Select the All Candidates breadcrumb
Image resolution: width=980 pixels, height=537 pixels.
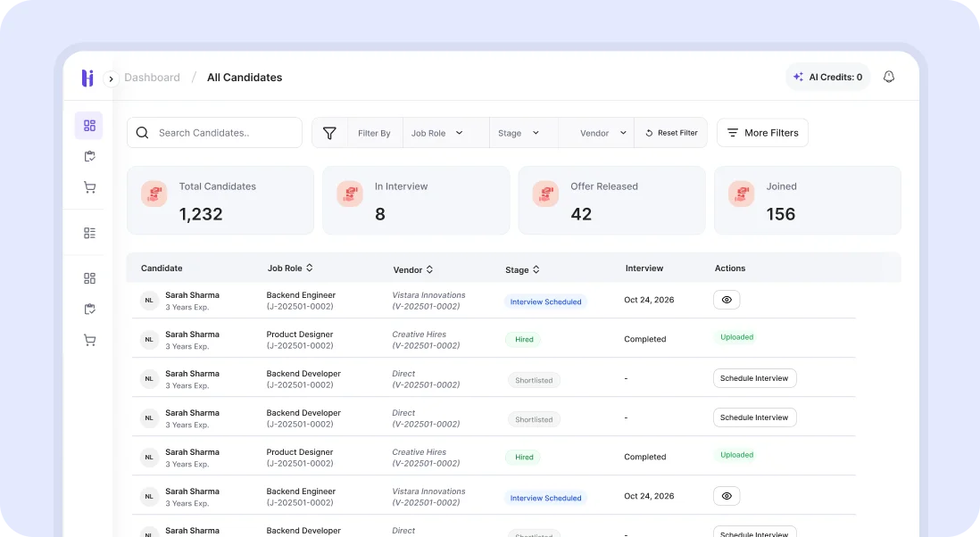(245, 78)
